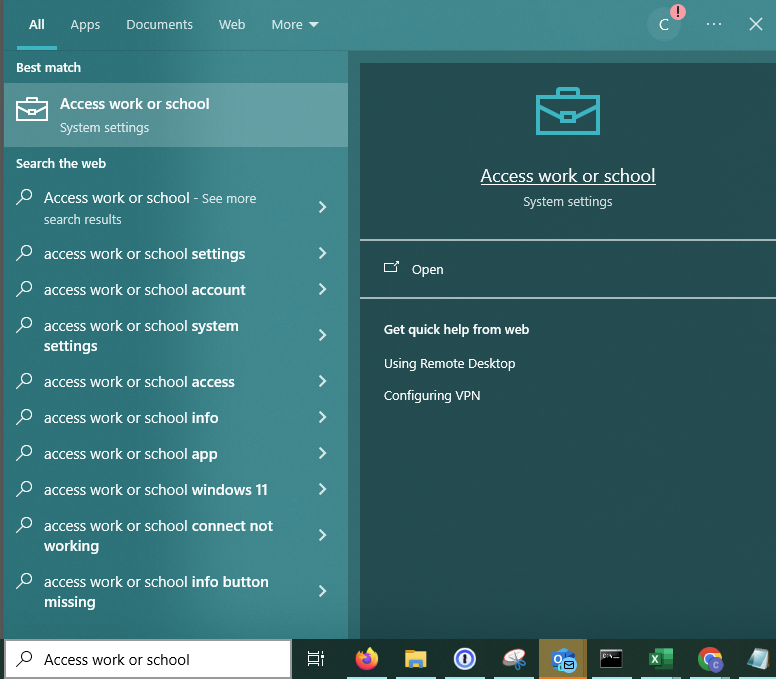Viewport: 776px width, 679px height.
Task: Open 'Configuring VPN' help link
Action: click(x=432, y=396)
